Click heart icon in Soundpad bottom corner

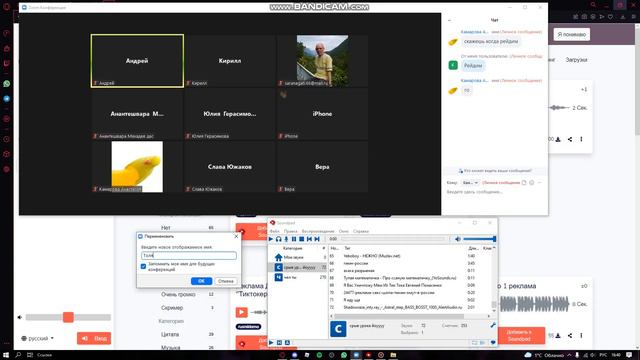pos(493,342)
